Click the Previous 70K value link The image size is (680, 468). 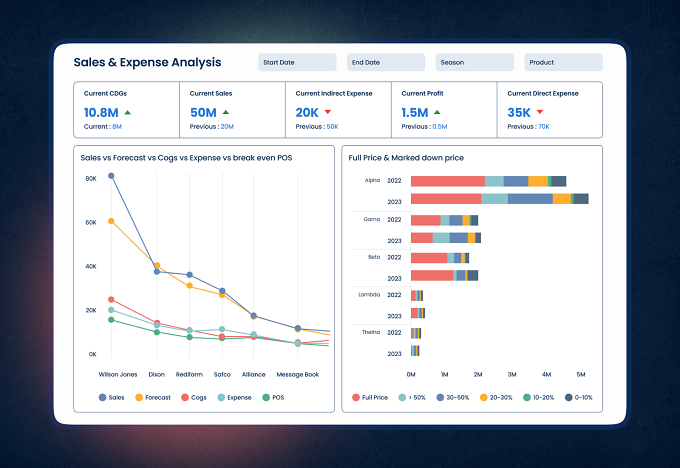[x=544, y=127]
